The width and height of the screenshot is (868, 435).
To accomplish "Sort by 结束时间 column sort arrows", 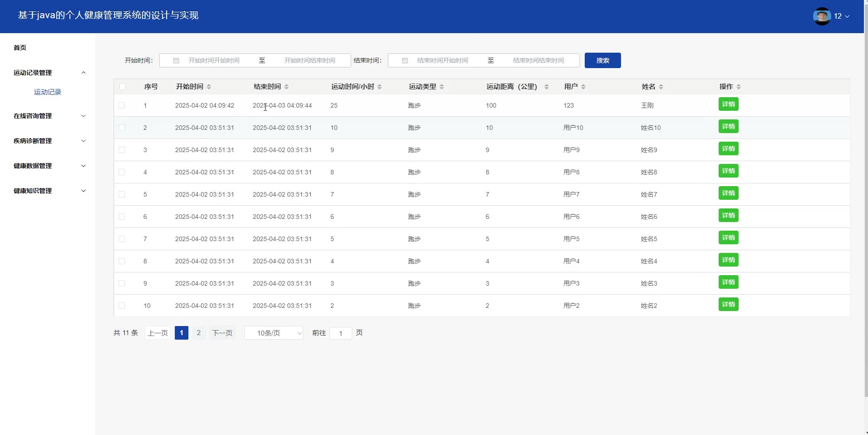I will click(x=286, y=87).
